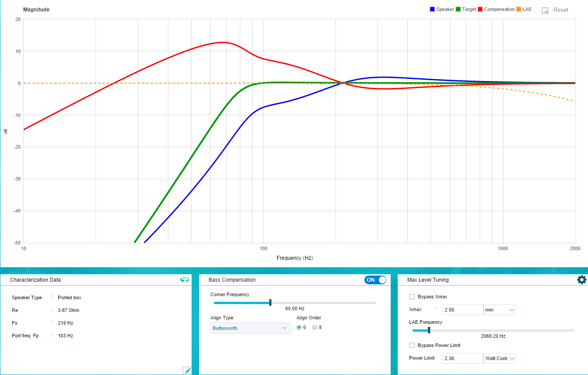Select Align Order 8 radio button

[315, 327]
